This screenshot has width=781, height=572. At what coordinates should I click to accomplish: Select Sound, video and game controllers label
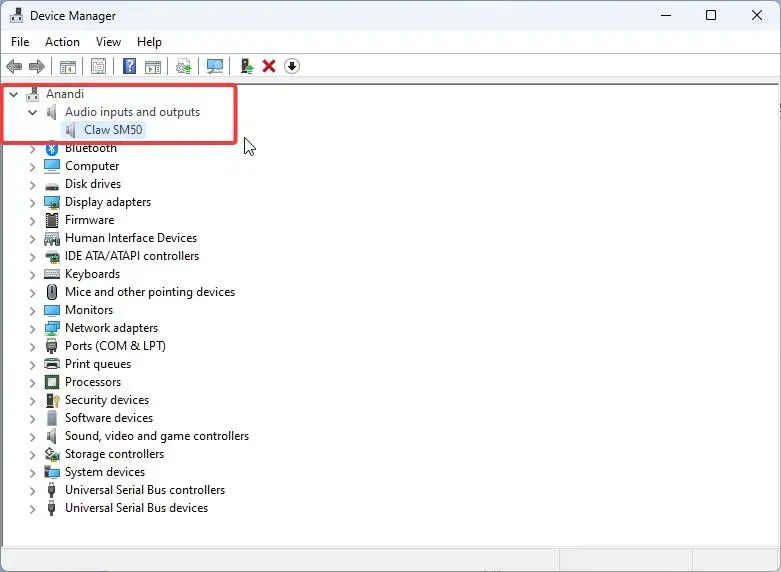pyautogui.click(x=157, y=436)
